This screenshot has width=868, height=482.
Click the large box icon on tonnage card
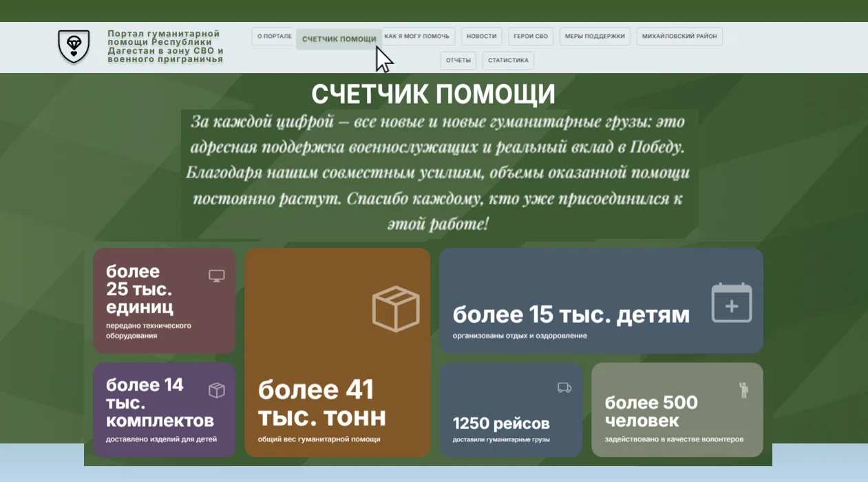pyautogui.click(x=396, y=309)
